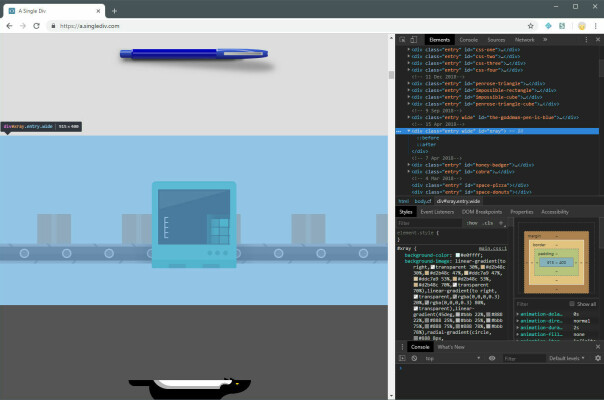Reload the current page
The image size is (604, 400).
point(37,26)
